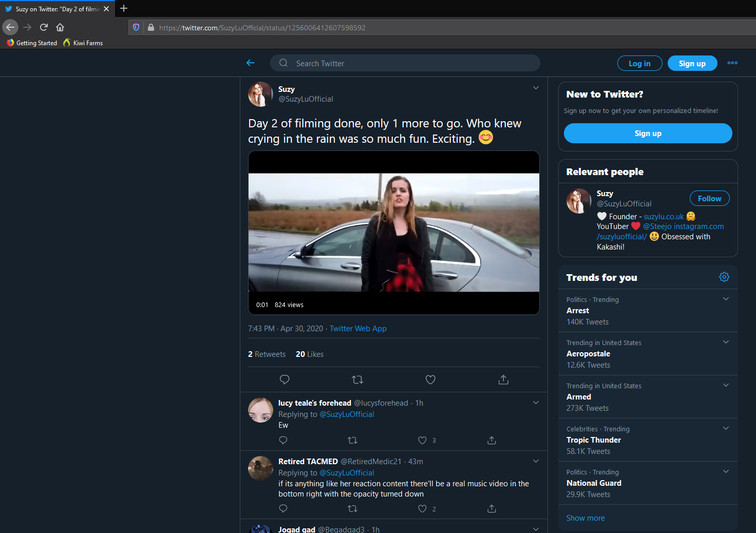Image resolution: width=756 pixels, height=533 pixels.
Task: Like Retired TACMED's reply with 2 likes
Action: pos(422,508)
